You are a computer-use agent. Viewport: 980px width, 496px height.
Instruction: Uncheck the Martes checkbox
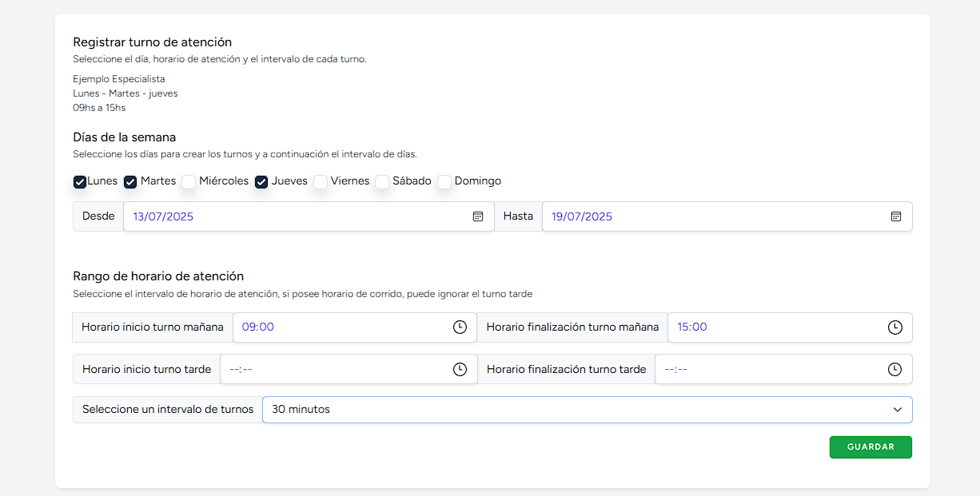pos(130,182)
